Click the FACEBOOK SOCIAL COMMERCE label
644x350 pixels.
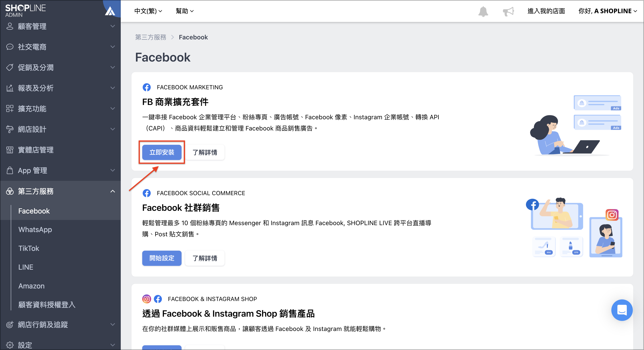[x=201, y=193]
